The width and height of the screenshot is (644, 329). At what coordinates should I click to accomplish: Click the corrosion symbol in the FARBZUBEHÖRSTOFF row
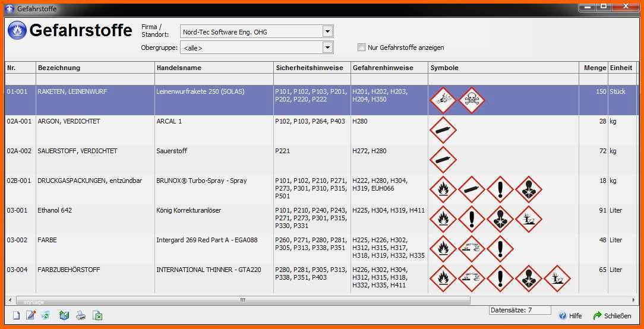472,279
